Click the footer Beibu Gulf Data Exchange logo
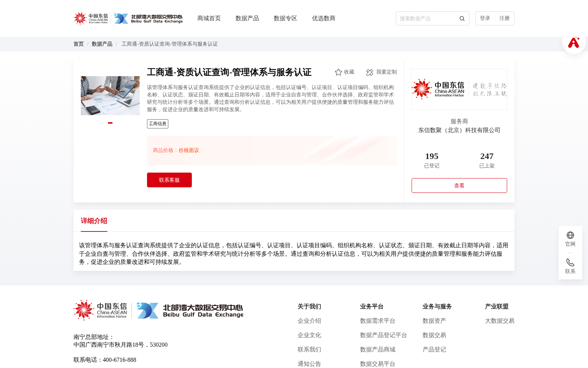Screen dimensions: 588x368 tap(190, 311)
